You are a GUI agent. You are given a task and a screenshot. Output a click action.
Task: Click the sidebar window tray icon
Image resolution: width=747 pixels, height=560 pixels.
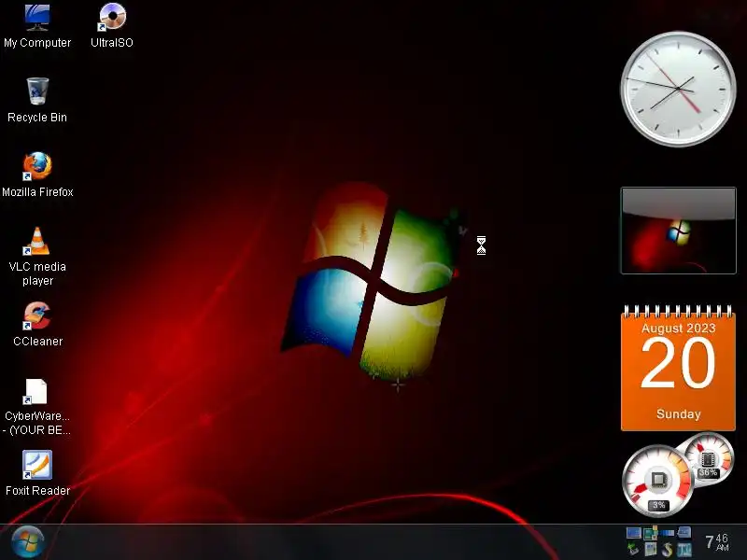[x=651, y=549]
